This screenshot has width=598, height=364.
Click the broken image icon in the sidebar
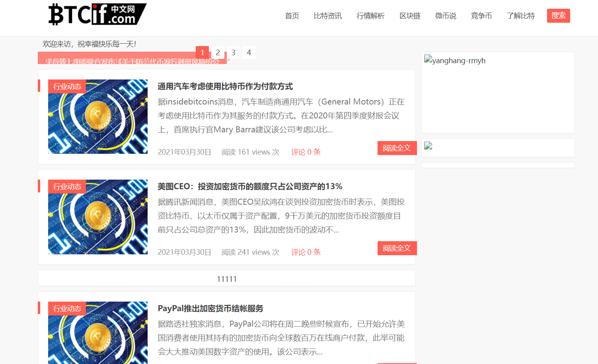[428, 145]
